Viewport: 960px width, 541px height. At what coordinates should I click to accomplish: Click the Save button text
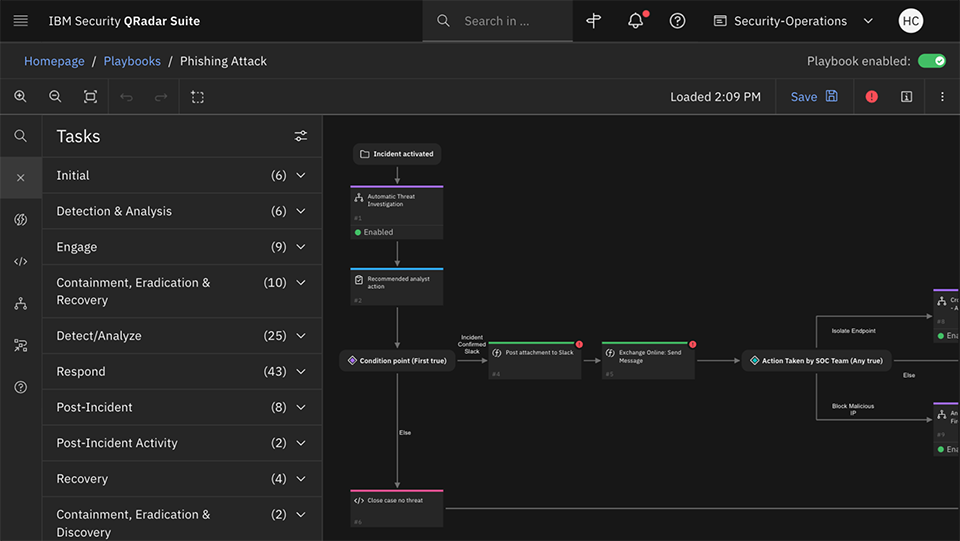(803, 97)
